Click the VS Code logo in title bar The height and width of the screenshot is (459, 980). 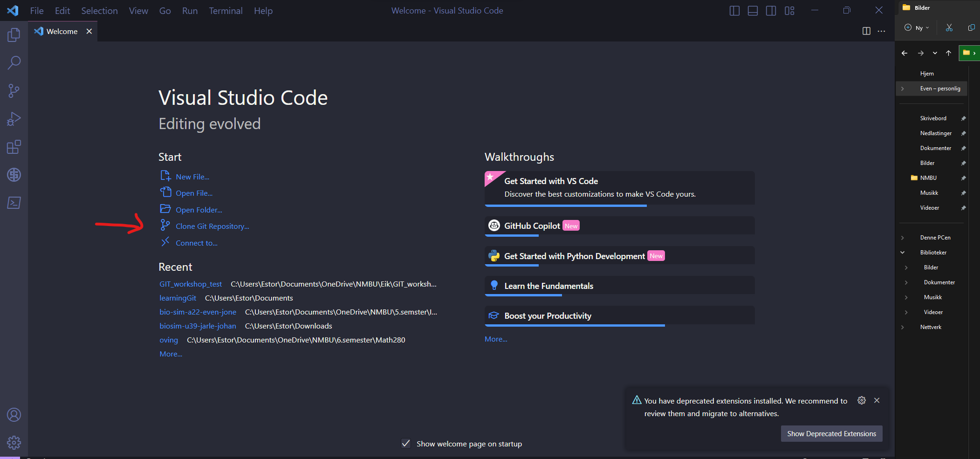(x=13, y=10)
